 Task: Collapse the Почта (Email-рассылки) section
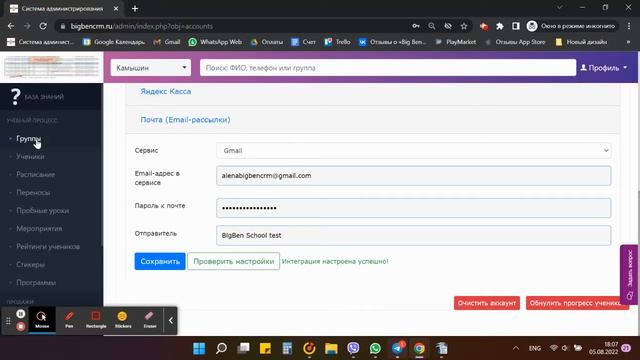pyautogui.click(x=185, y=120)
